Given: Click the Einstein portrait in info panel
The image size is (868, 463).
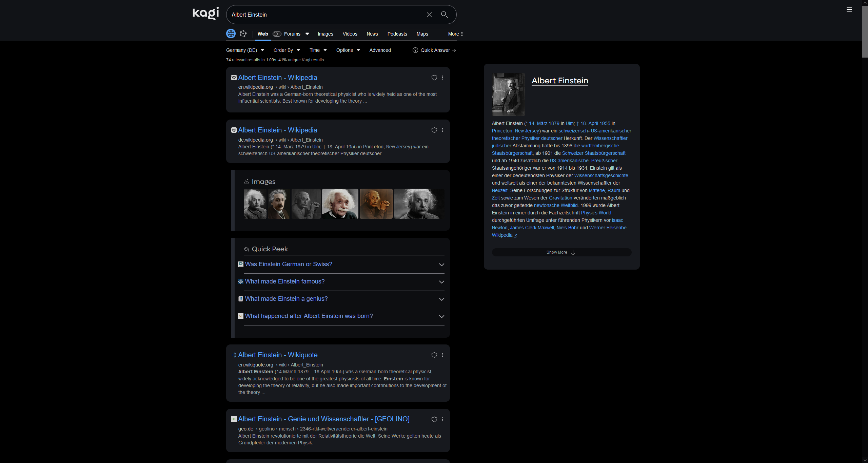Looking at the screenshot, I should click(508, 94).
